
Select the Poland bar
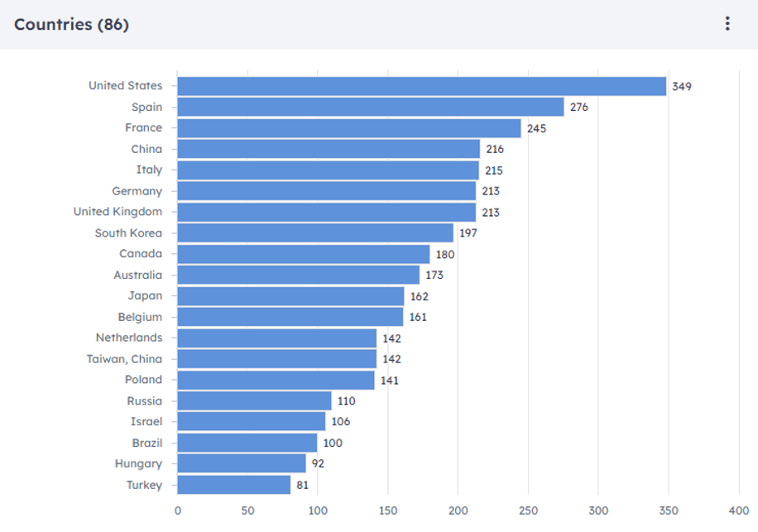click(276, 380)
